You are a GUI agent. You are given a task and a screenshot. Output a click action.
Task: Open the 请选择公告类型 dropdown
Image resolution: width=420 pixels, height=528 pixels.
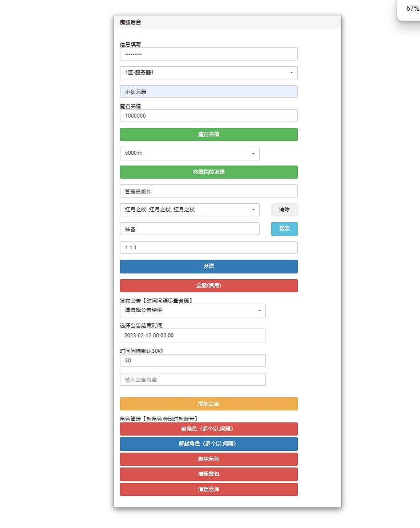click(192, 311)
